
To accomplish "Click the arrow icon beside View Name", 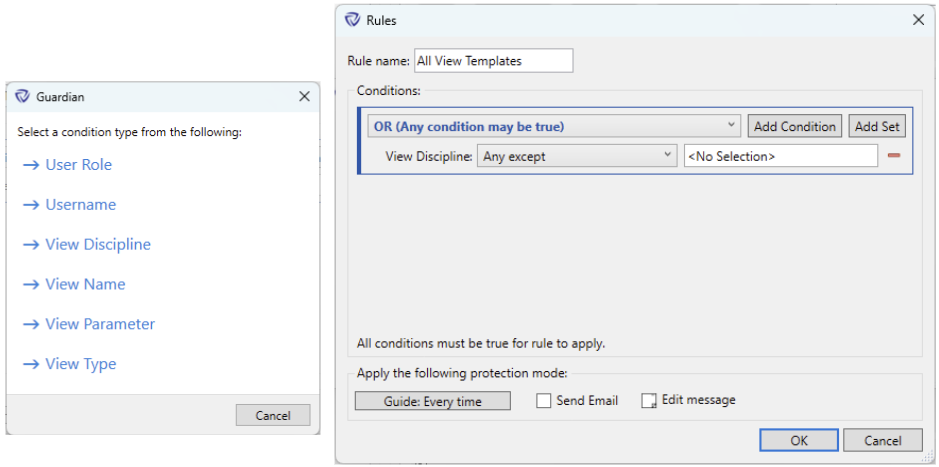I will [31, 285].
